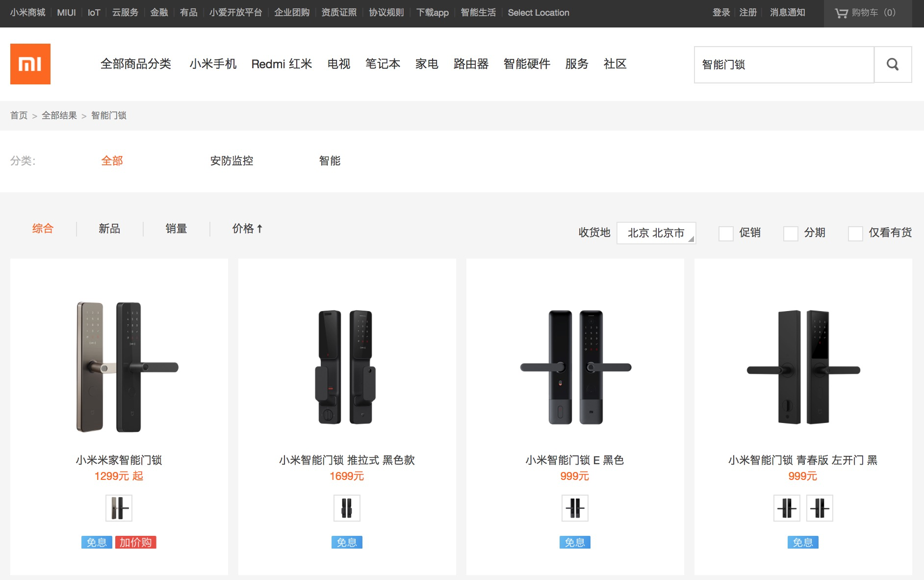The width and height of the screenshot is (924, 580).
Task: Click 登录 link in top bar
Action: pyautogui.click(x=721, y=13)
